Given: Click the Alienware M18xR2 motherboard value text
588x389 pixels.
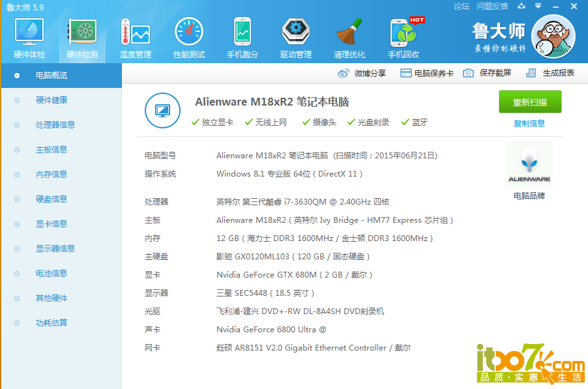Looking at the screenshot, I should click(334, 220).
